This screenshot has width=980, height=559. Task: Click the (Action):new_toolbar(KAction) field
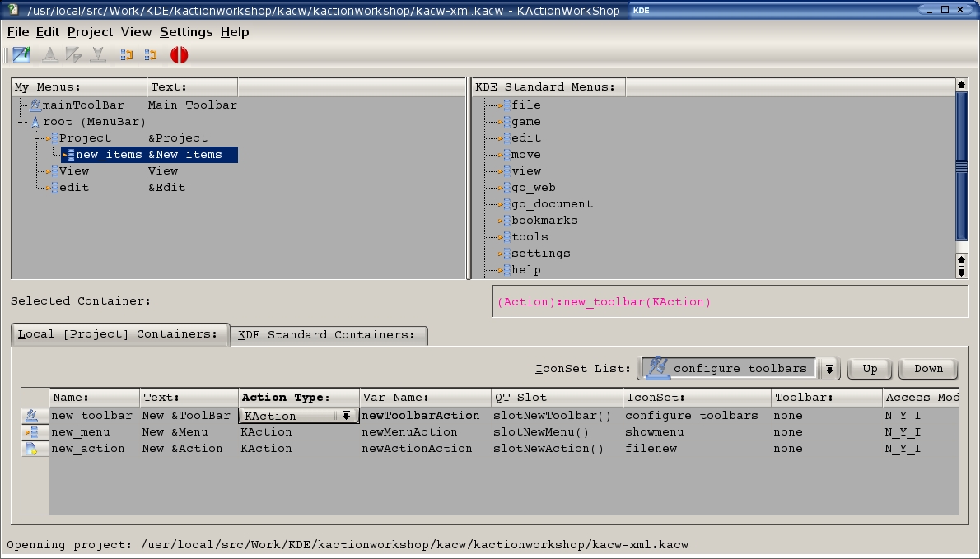[730, 301]
